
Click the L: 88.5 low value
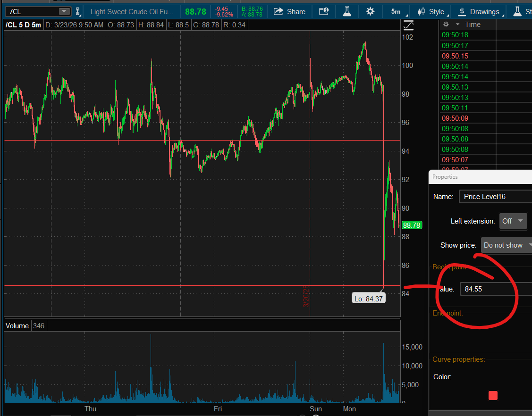coord(178,25)
